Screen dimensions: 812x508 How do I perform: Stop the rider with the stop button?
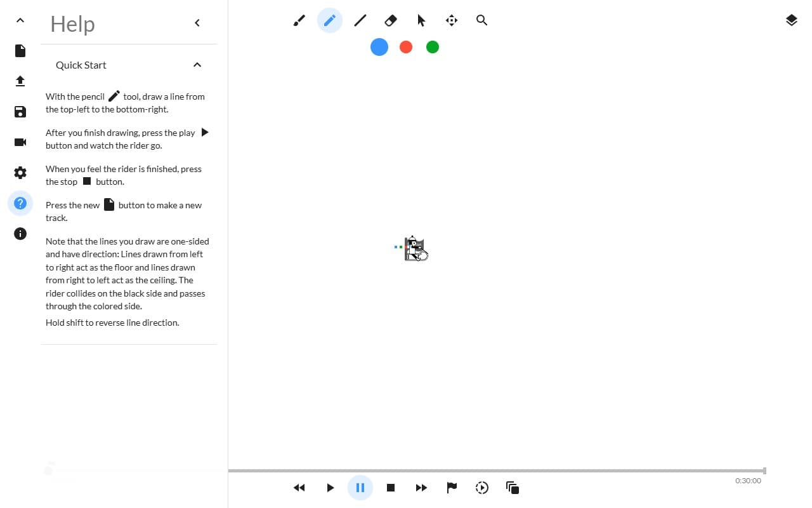(x=391, y=488)
